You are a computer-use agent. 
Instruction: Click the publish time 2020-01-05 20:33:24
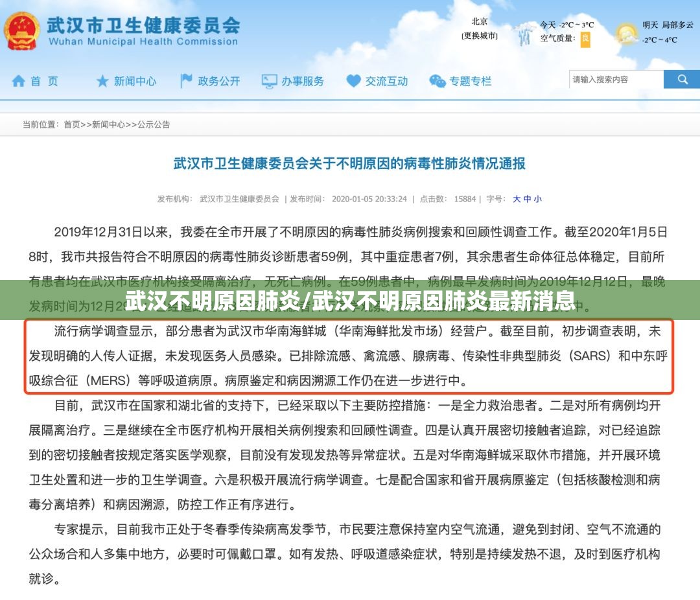tap(369, 199)
